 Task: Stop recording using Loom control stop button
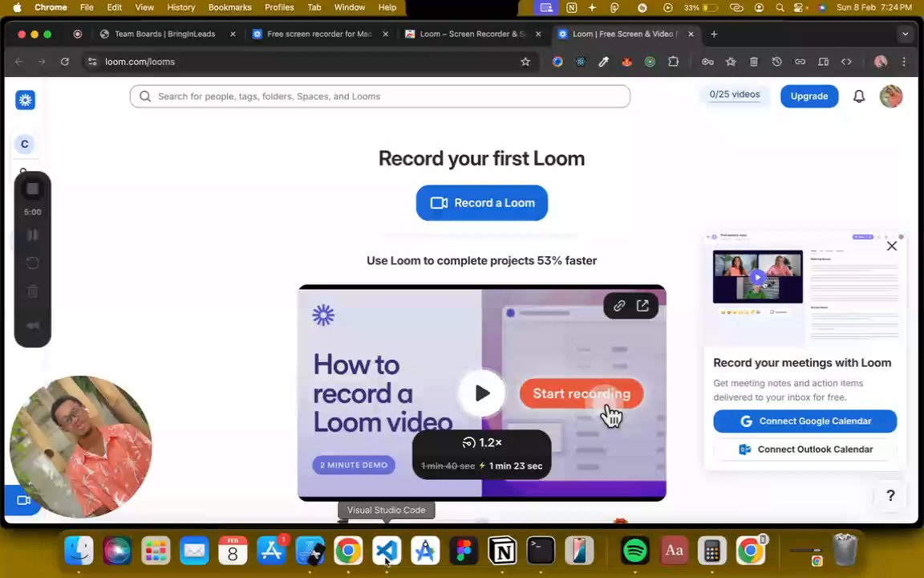[32, 189]
